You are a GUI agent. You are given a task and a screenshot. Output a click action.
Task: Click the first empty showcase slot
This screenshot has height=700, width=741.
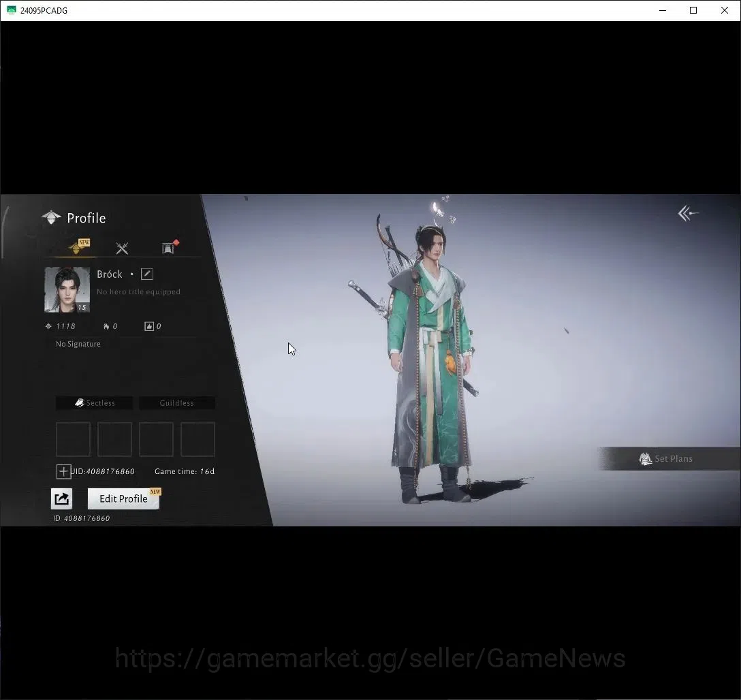74,439
